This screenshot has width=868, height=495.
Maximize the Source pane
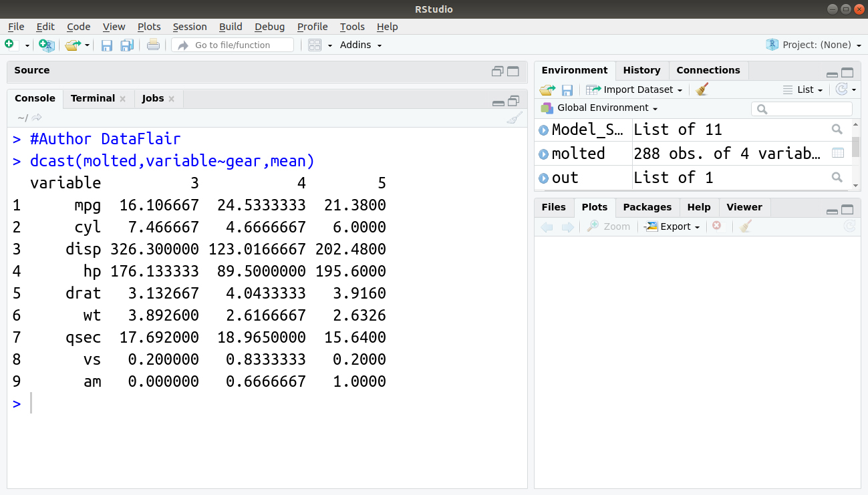[513, 71]
